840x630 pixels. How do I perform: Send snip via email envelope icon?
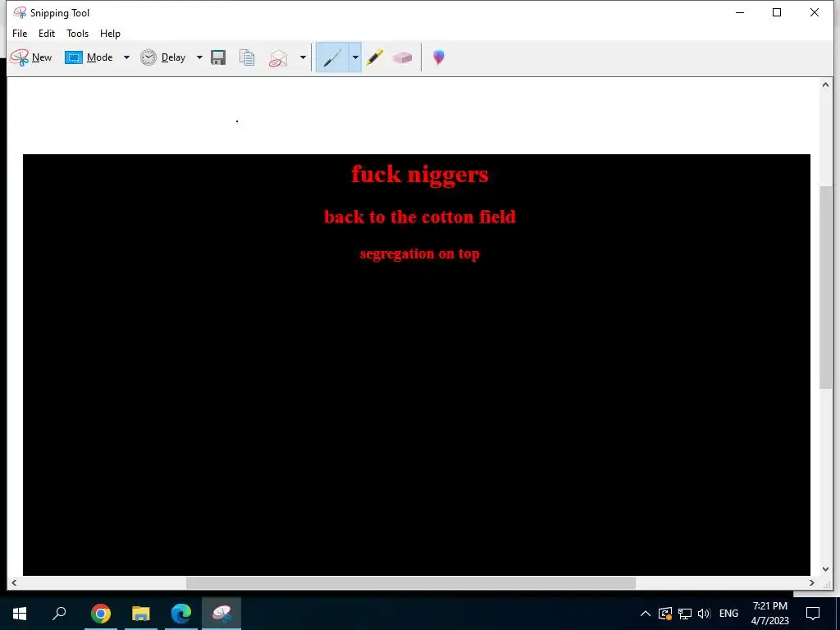[279, 57]
